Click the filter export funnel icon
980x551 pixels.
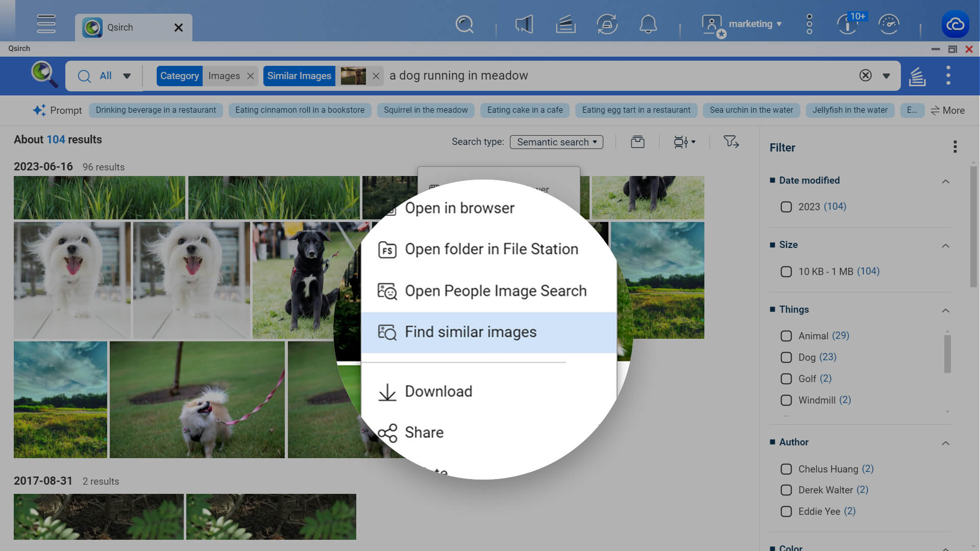point(731,142)
